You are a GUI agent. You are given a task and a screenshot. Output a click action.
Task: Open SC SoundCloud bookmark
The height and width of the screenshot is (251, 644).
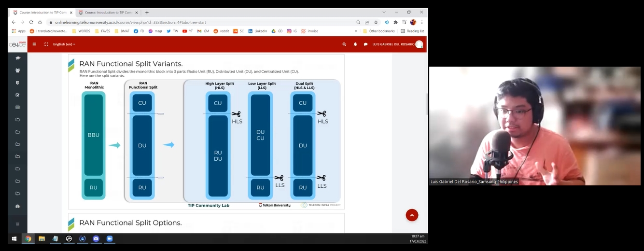coord(238,31)
